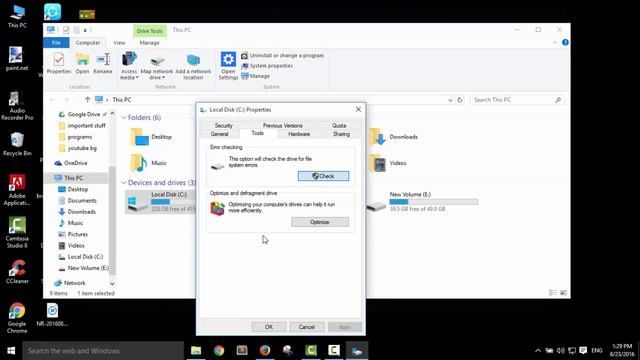Image resolution: width=640 pixels, height=360 pixels.
Task: Switch to the Security tab
Action: (224, 125)
